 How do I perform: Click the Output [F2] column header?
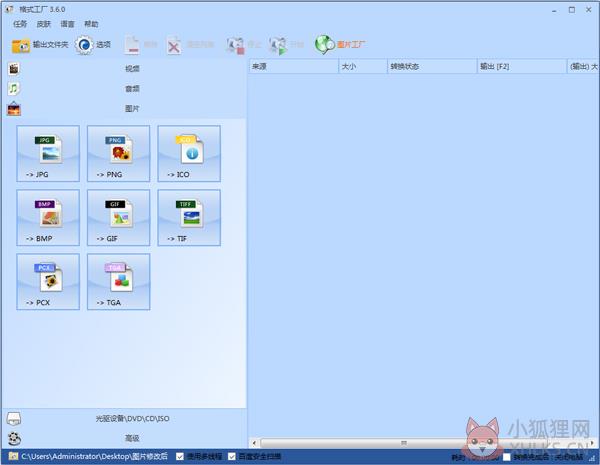pos(522,67)
